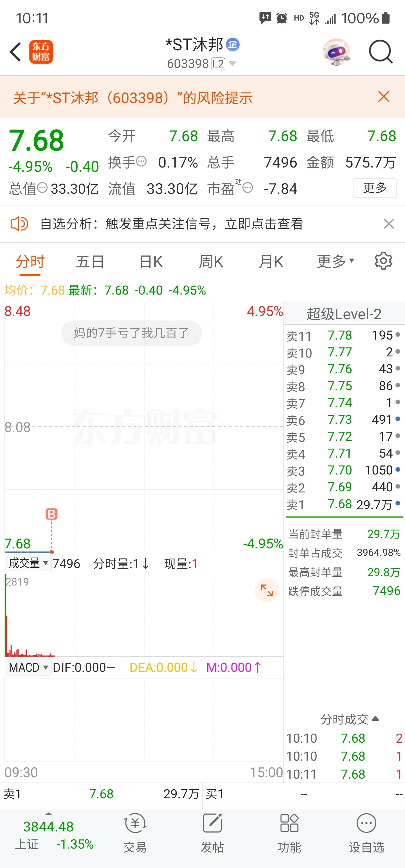Tap the large price 7.68
Screen dimensions: 405x868
pyautogui.click(x=36, y=141)
